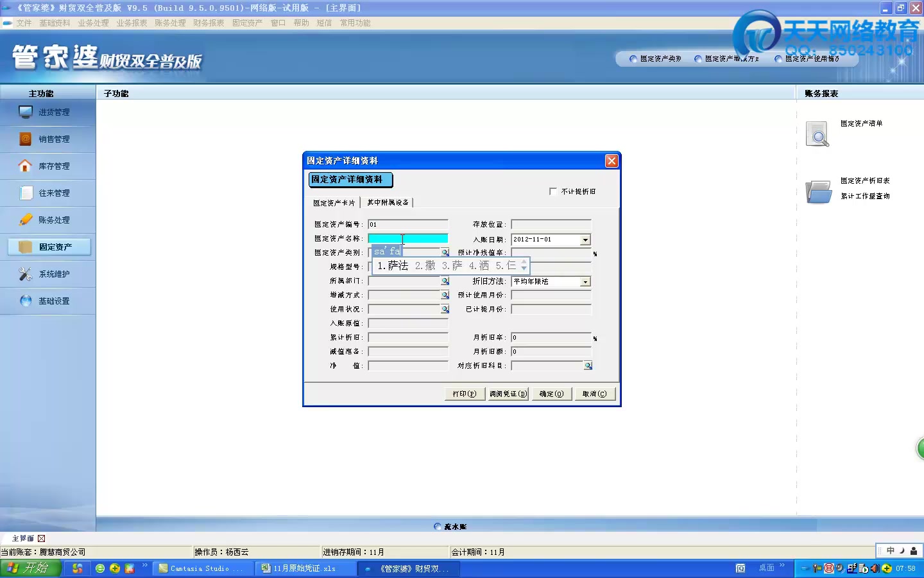This screenshot has height=578, width=924.
Task: Open the 基础资料 menu
Action: (x=55, y=23)
